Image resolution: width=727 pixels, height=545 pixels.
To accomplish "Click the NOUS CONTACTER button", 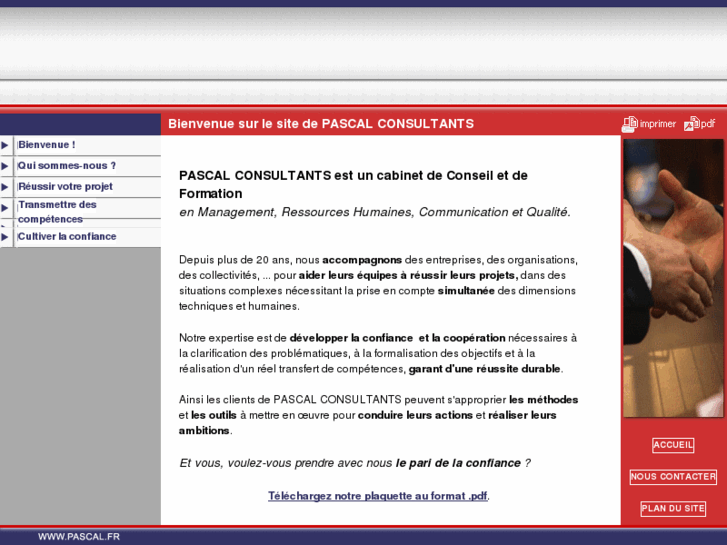I will (x=673, y=477).
